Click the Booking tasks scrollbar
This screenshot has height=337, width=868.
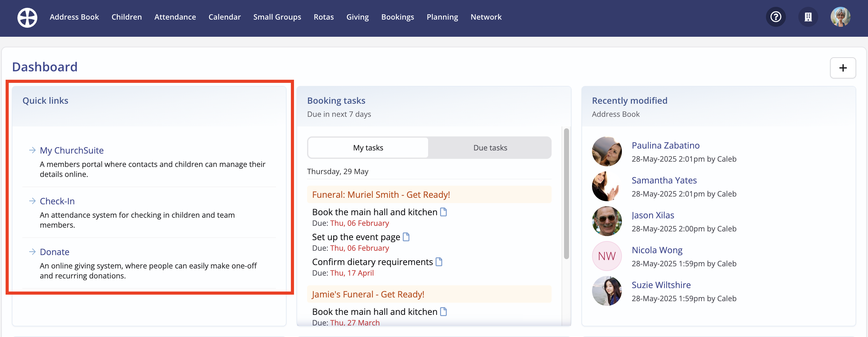pos(566,194)
